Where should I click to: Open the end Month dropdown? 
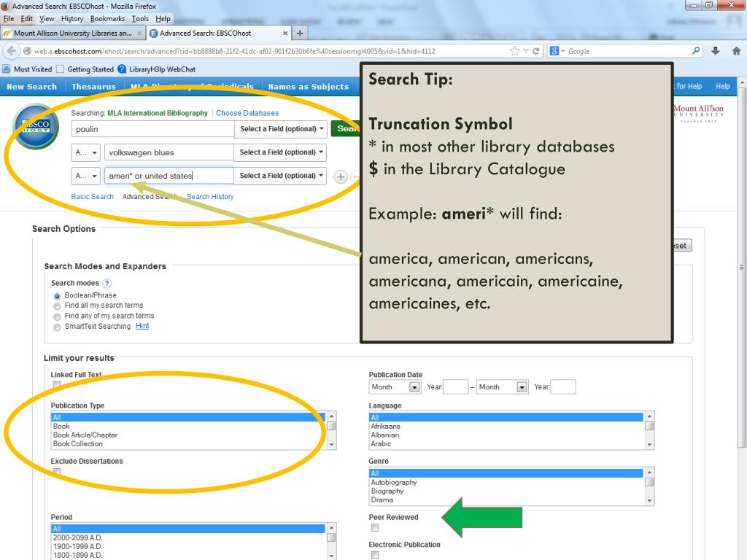coord(502,386)
